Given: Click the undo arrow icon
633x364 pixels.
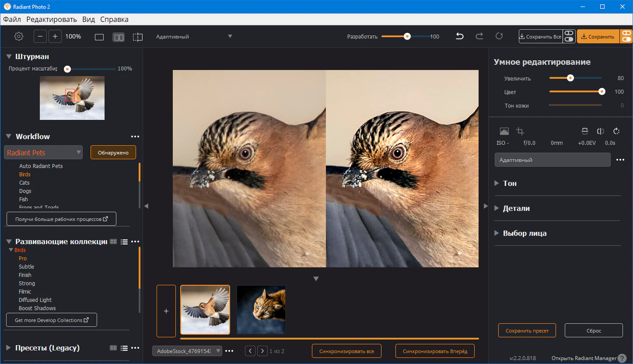Looking at the screenshot, I should point(460,37).
